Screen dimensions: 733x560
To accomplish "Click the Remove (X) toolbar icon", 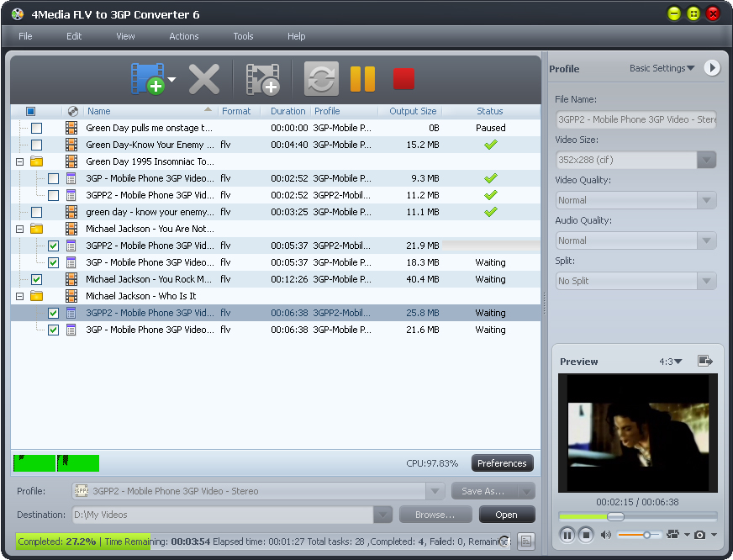I will (203, 79).
